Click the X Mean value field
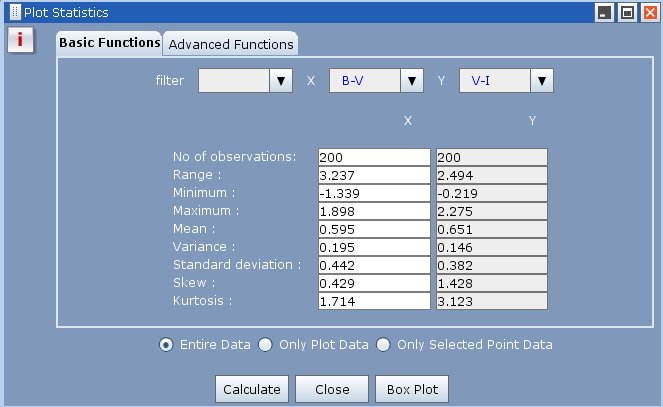This screenshot has height=407, width=663. (x=373, y=229)
